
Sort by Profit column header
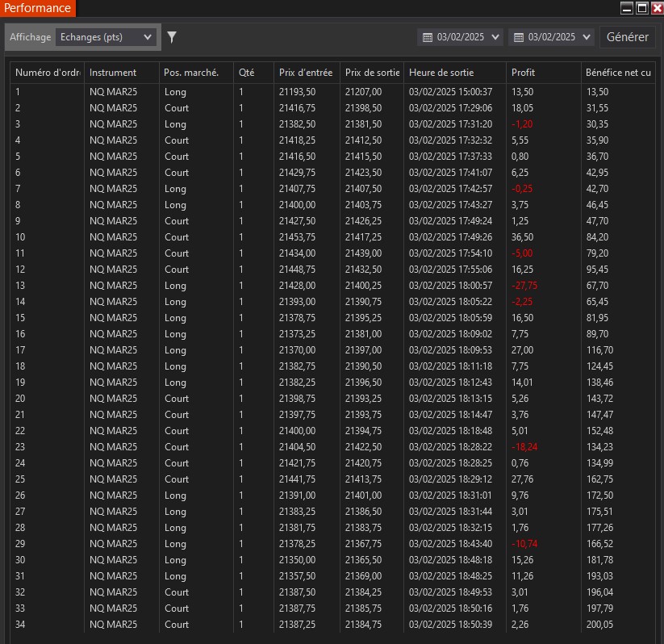point(543,73)
